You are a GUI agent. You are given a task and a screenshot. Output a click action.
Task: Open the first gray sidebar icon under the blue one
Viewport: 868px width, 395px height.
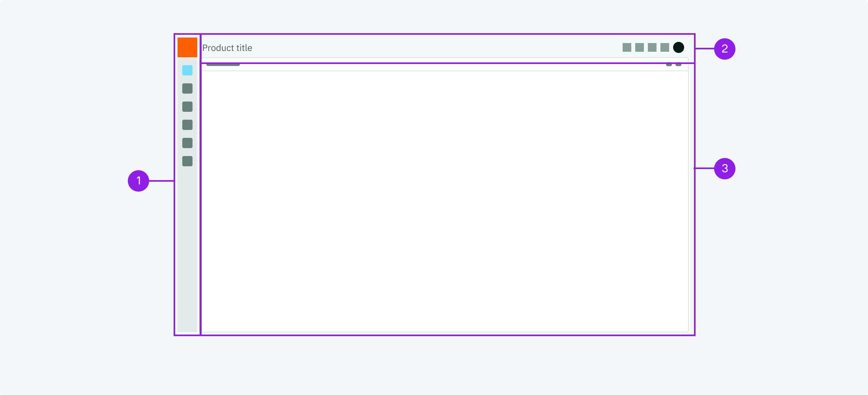(x=187, y=88)
